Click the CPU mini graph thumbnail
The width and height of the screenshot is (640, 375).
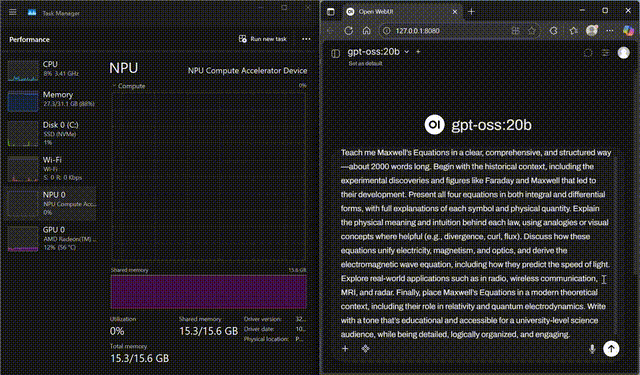coord(23,71)
